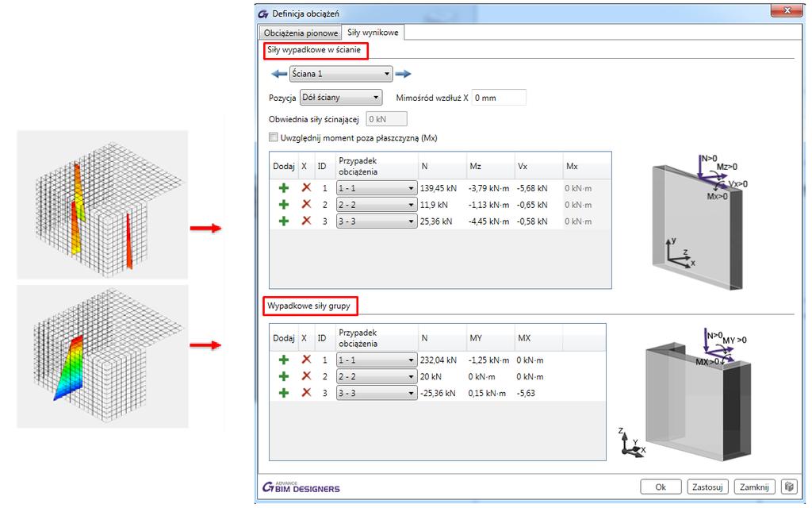812x508 pixels.
Task: Select upper wall stress diagram thumbnail
Action: pyautogui.click(x=102, y=205)
